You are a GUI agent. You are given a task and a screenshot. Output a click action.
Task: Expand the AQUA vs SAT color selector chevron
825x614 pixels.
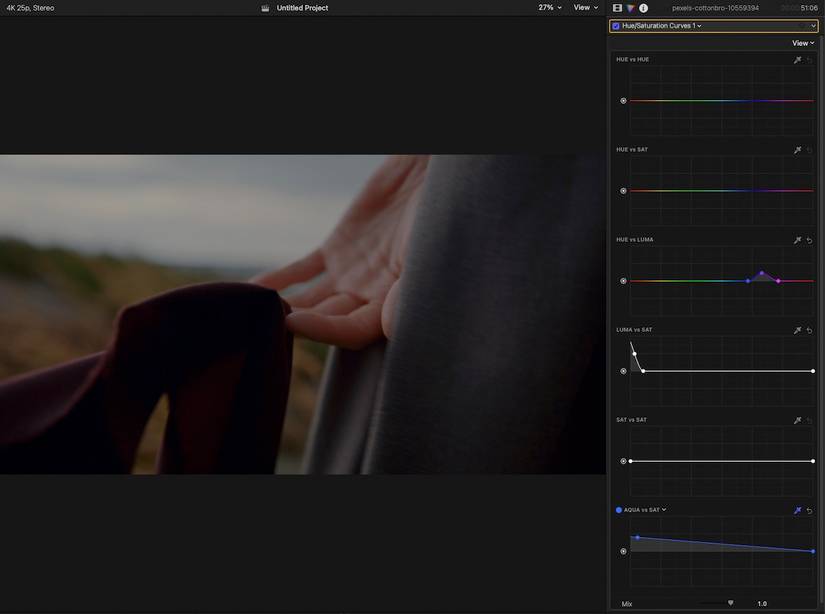[x=662, y=509]
